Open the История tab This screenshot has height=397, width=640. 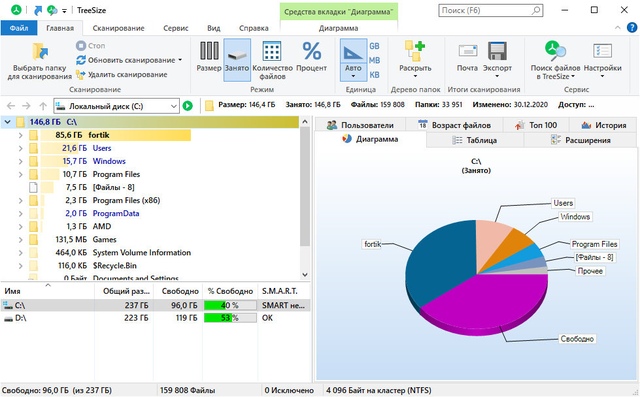point(604,125)
